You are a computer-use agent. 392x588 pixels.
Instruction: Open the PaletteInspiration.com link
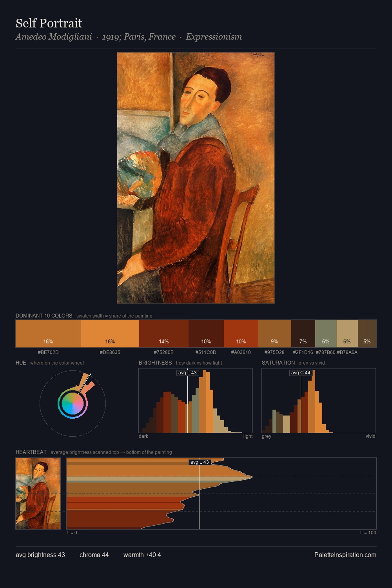click(x=345, y=555)
